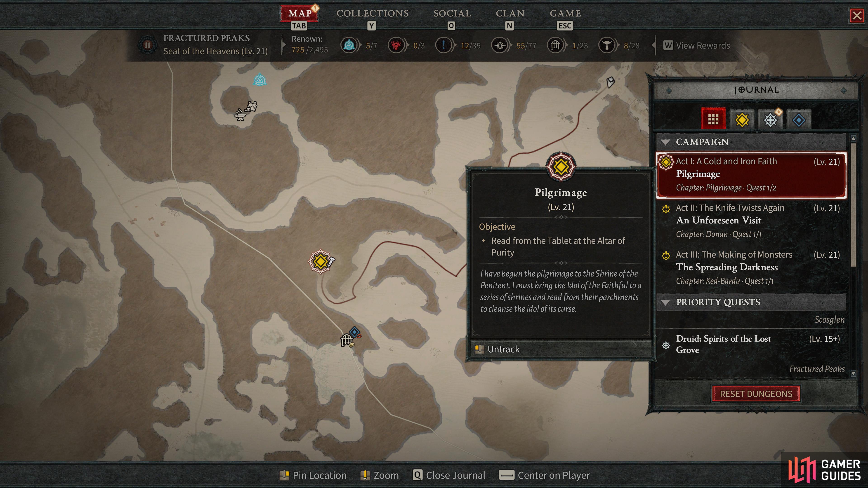This screenshot has height=488, width=868.
Task: Switch to the Social tab
Action: (x=452, y=14)
